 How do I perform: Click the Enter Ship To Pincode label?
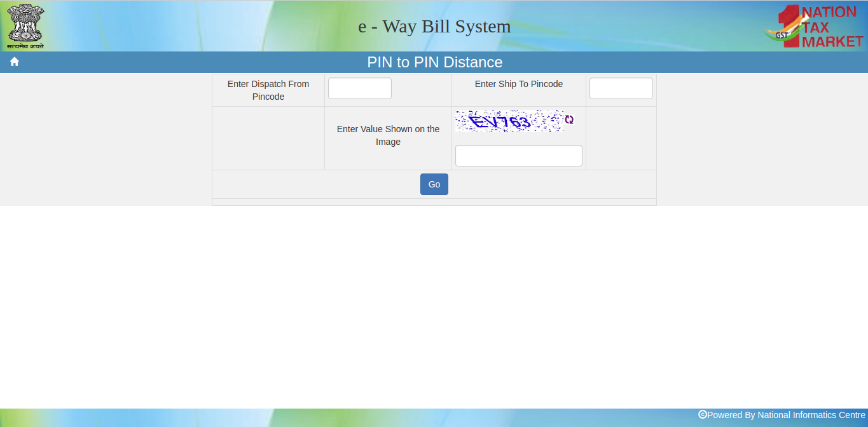[x=518, y=83]
